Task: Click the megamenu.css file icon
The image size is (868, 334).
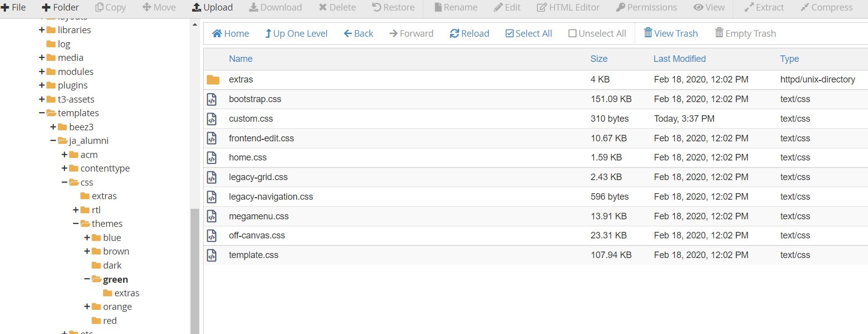Action: 212,216
